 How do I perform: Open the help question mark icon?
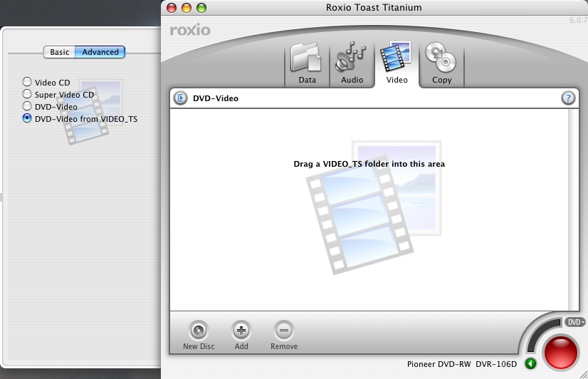point(568,98)
